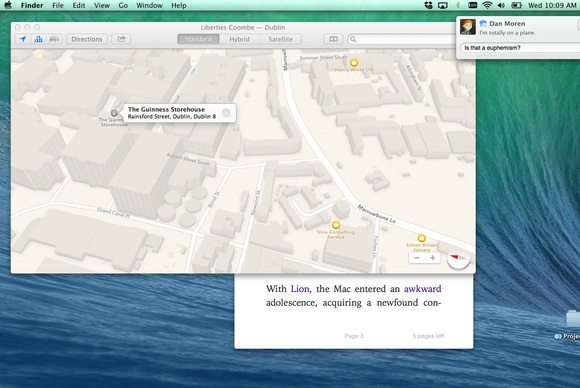Viewport: 580px width, 388px height.
Task: Click the magnifier icon in search field
Action: [x=353, y=39]
